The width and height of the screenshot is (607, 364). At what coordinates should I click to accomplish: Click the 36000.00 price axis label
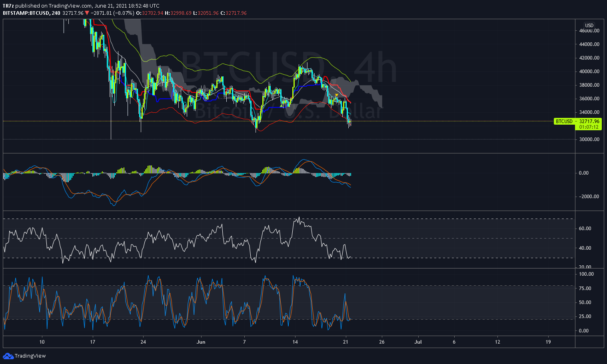point(589,99)
